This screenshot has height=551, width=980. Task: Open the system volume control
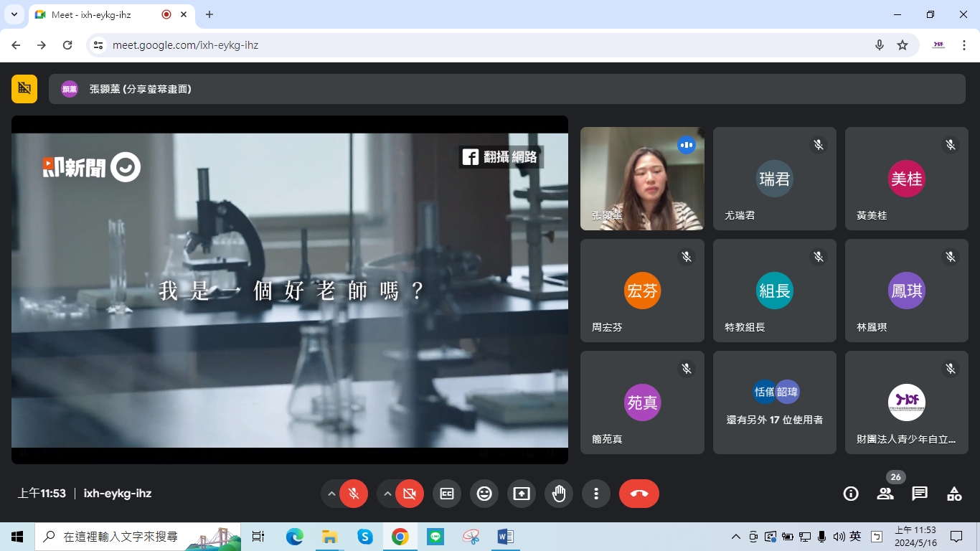click(838, 536)
